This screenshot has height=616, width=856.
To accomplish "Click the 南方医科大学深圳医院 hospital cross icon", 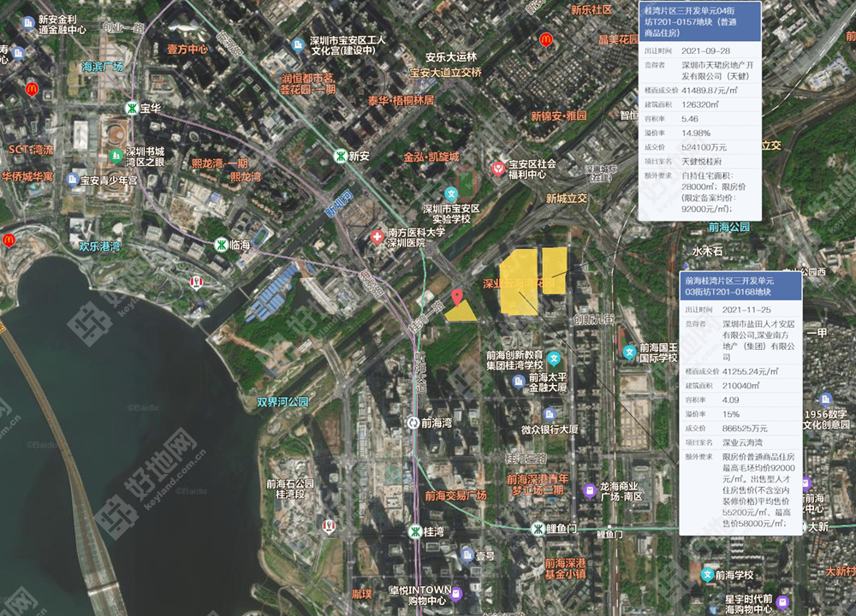I will click(x=377, y=237).
